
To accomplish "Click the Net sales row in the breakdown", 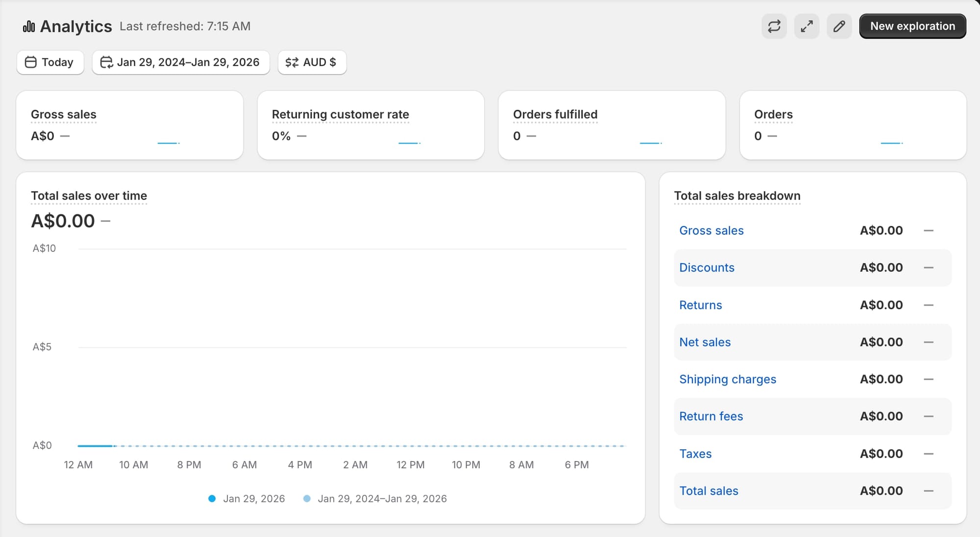I will pos(705,342).
